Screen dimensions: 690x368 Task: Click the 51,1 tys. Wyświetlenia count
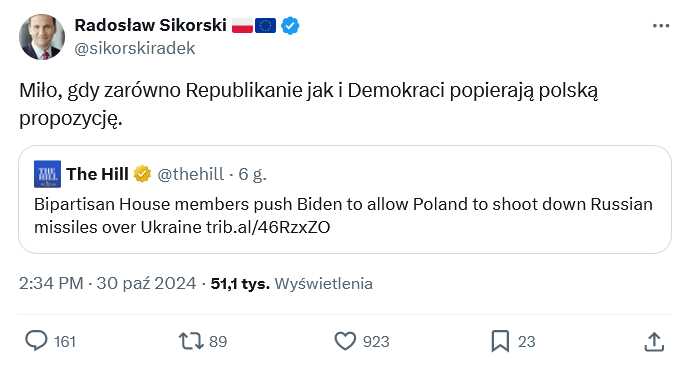(292, 283)
